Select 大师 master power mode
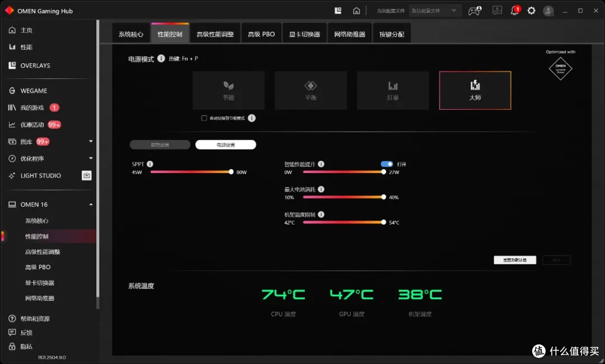 (x=475, y=90)
